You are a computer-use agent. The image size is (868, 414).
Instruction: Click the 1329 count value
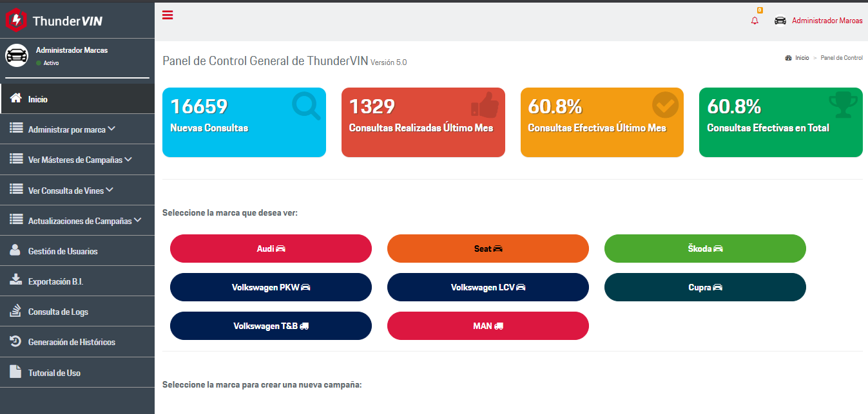pos(372,106)
